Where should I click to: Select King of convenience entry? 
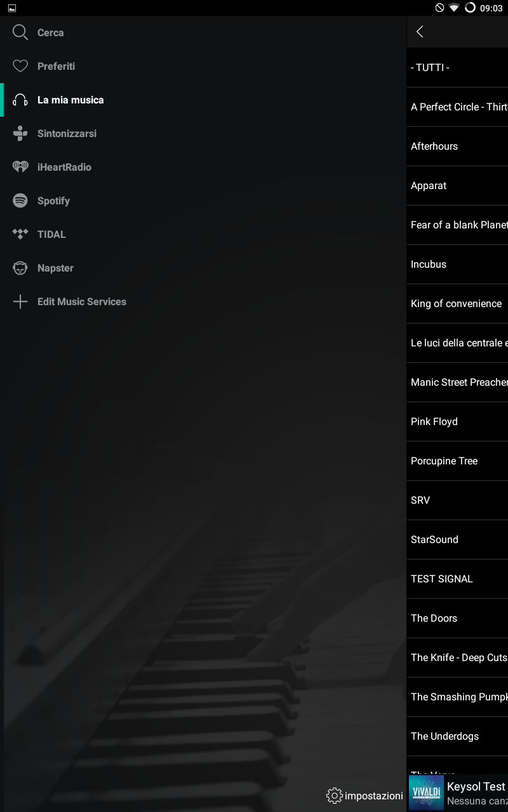click(x=457, y=303)
